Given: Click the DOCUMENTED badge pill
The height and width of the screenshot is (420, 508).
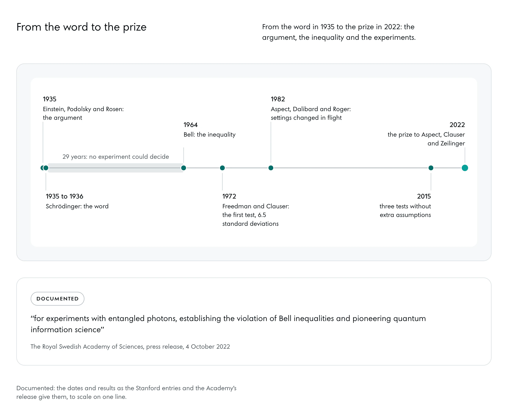Looking at the screenshot, I should click(58, 298).
